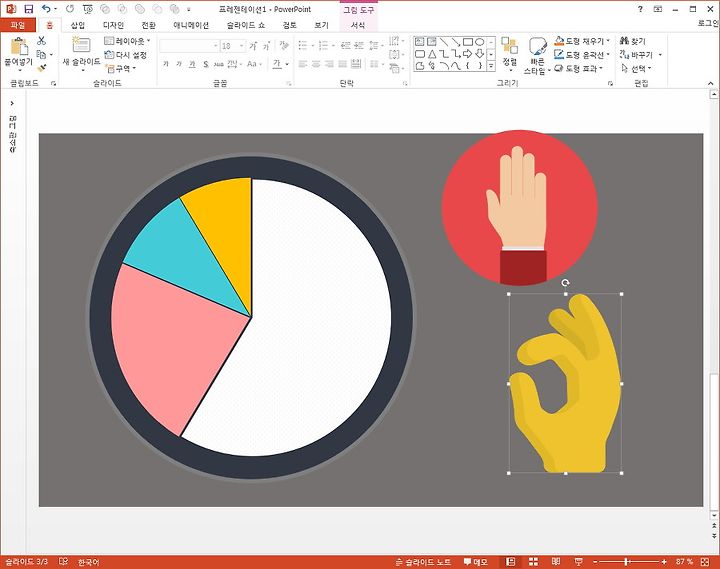Open Section (구역) dropdown

[x=121, y=68]
